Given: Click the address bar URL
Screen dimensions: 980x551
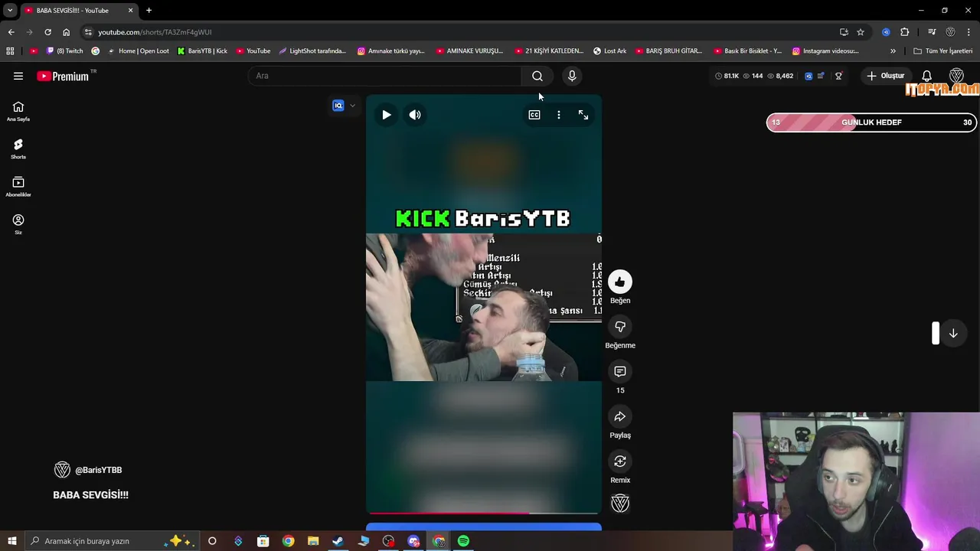Looking at the screenshot, I should click(x=155, y=32).
